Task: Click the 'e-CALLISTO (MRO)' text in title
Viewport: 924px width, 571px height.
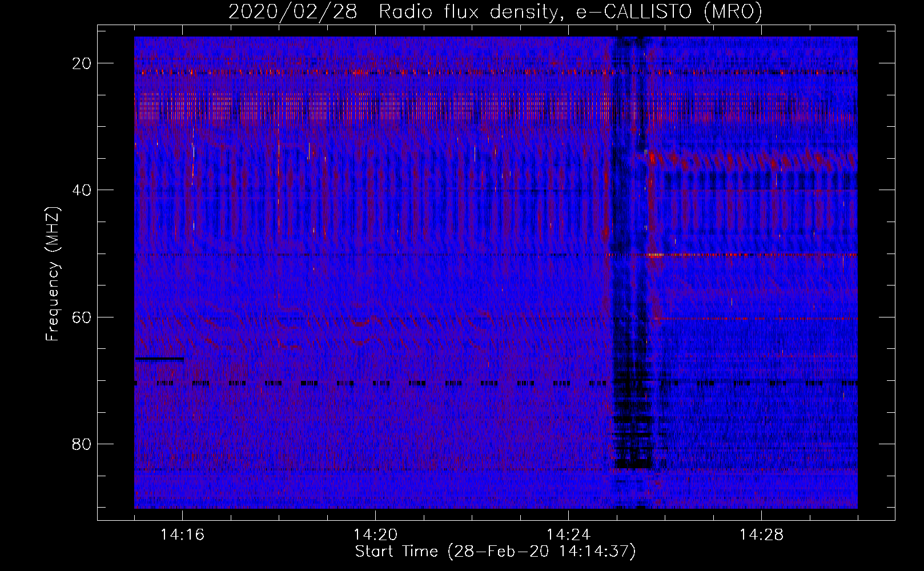Action: coord(669,11)
